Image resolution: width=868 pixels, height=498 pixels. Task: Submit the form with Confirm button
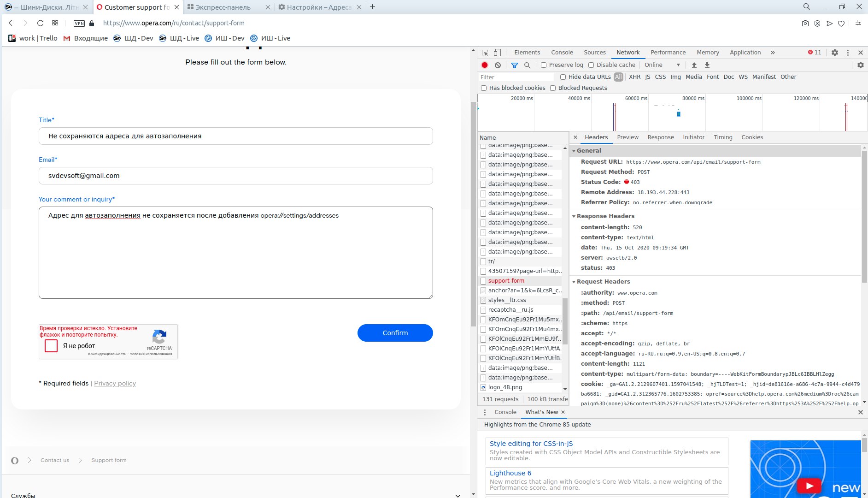click(395, 333)
